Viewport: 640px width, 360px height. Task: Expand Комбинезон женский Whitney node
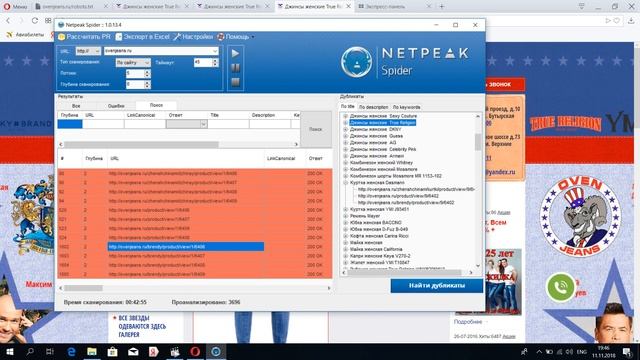click(x=345, y=162)
